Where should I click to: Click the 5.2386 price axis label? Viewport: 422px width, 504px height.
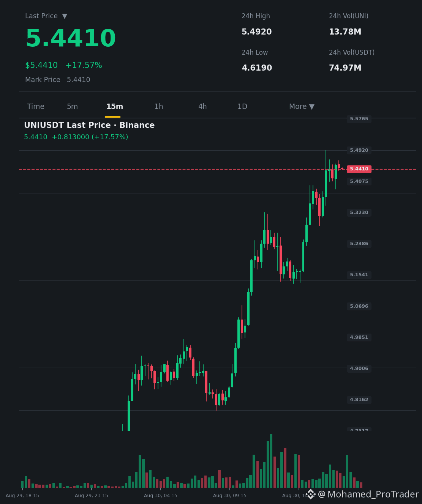(x=359, y=244)
